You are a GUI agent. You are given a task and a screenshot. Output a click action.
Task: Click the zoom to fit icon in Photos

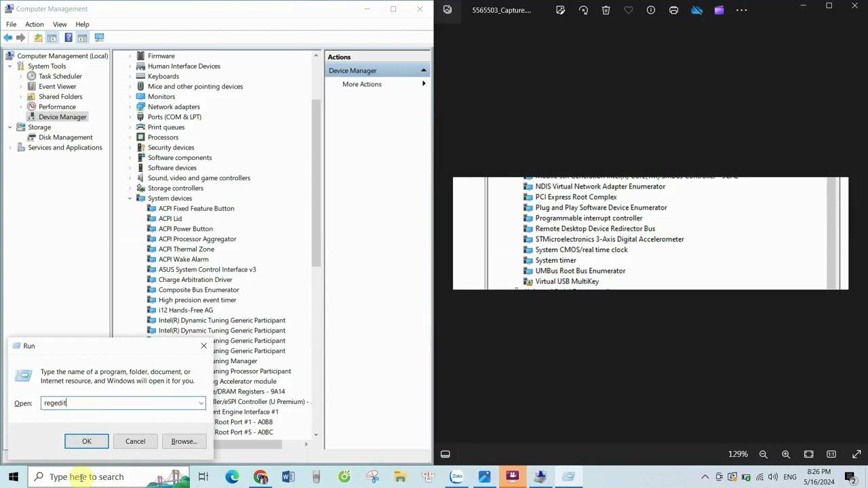[808, 454]
